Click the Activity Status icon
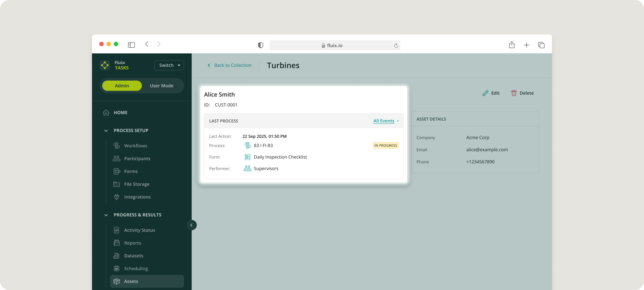 [x=117, y=230]
